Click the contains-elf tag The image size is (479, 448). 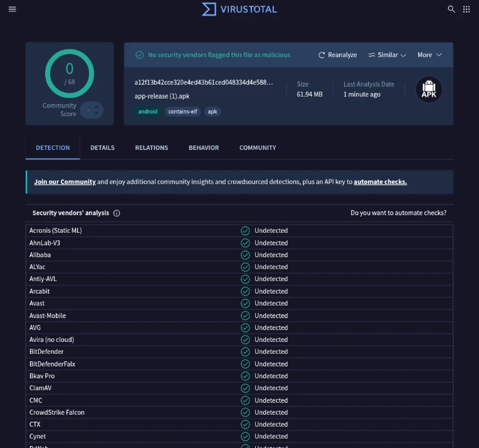(182, 112)
